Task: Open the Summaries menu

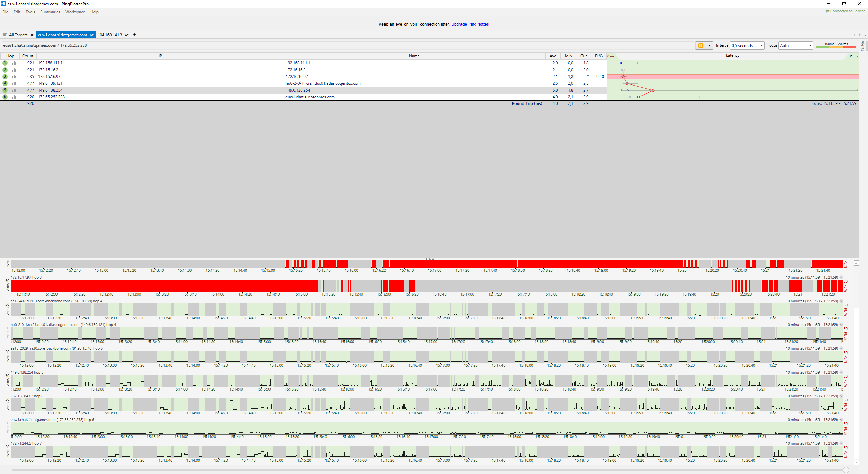Action: point(50,12)
